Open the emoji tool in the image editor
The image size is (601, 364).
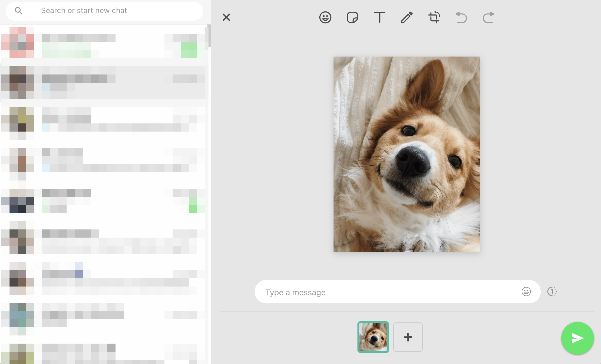pos(325,17)
